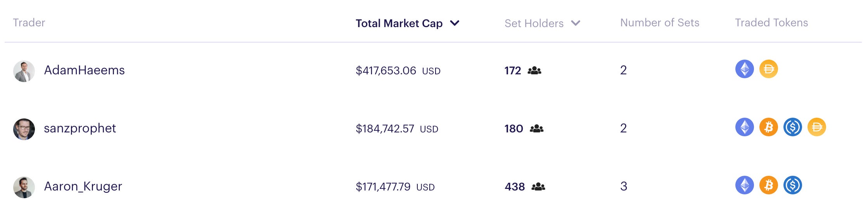Click the Bitcoin token icon in Aaron_Kruger row
868x223 pixels.
pos(768,185)
